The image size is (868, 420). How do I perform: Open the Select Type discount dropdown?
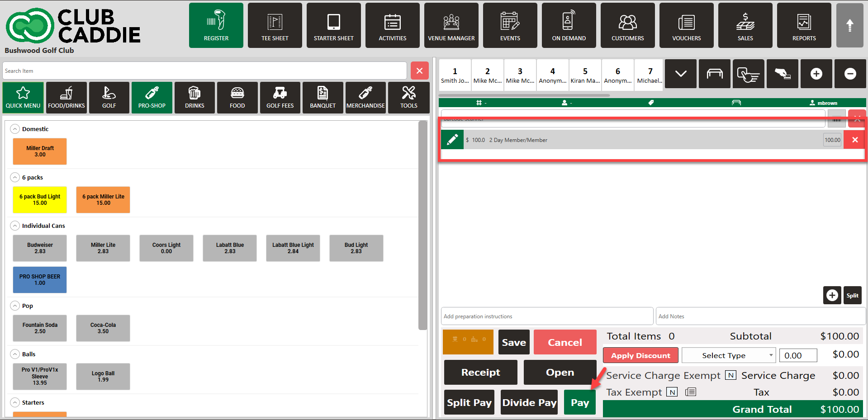tap(728, 355)
